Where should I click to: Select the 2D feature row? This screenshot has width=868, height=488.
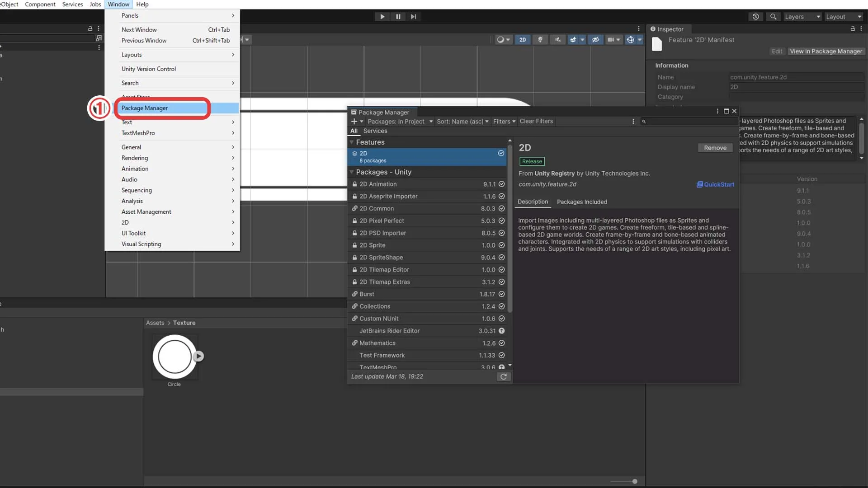coord(427,157)
